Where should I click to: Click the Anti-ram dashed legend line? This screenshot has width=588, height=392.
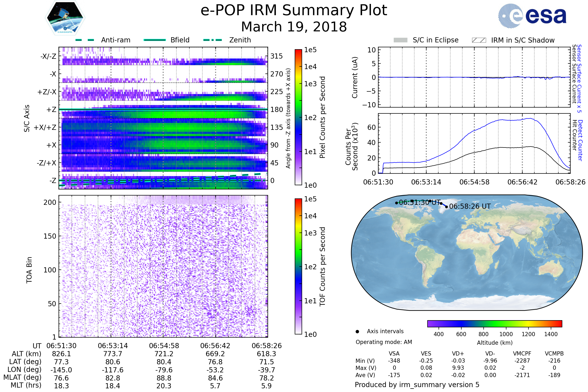[x=85, y=40]
